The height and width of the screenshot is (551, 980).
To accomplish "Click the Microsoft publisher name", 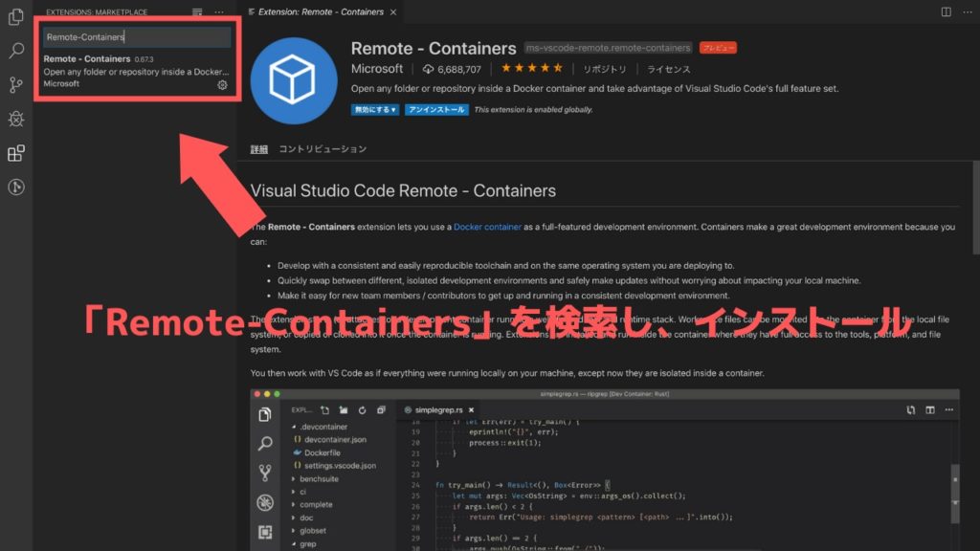I will (377, 69).
